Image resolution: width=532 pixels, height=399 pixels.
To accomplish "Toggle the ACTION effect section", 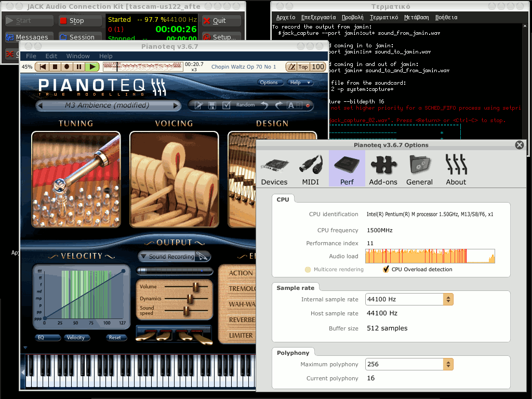I will [240, 273].
